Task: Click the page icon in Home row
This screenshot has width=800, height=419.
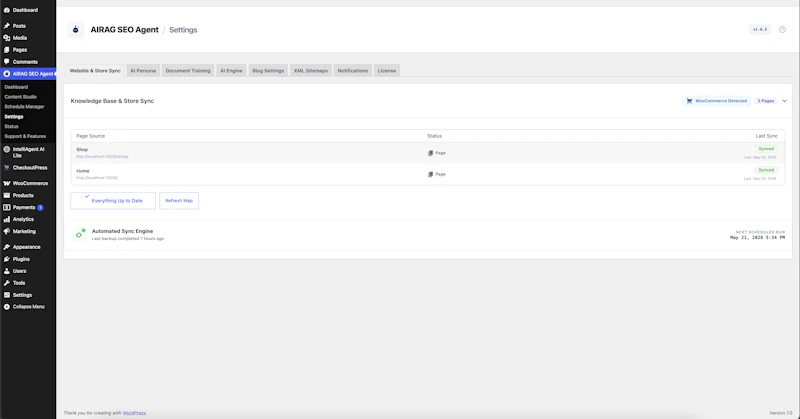Action: click(x=430, y=175)
